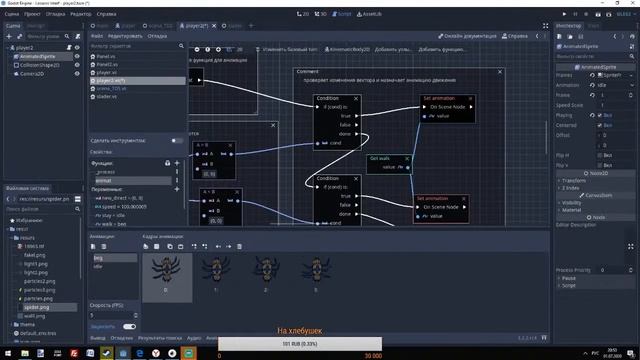Switch to AssetLib workspace
Screen dimensions: 640x360
(x=369, y=14)
